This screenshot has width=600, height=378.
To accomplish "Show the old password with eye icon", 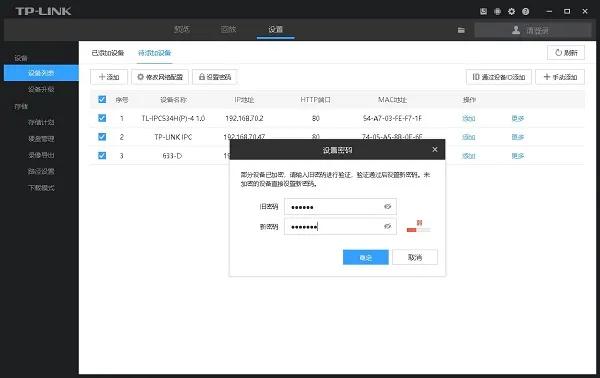I will tap(387, 207).
